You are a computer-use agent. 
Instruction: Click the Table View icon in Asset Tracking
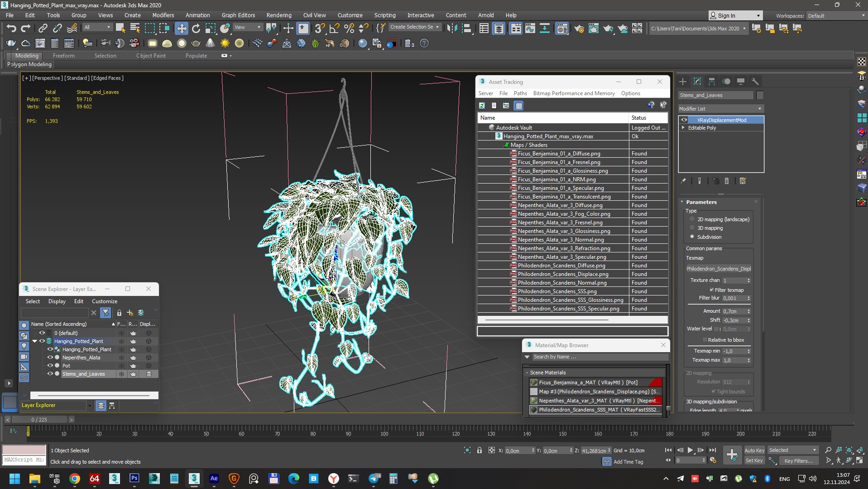(519, 106)
